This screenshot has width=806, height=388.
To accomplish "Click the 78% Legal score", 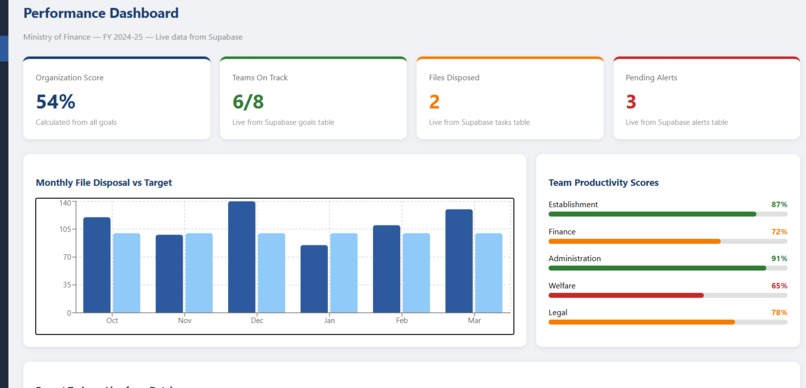I will 779,312.
